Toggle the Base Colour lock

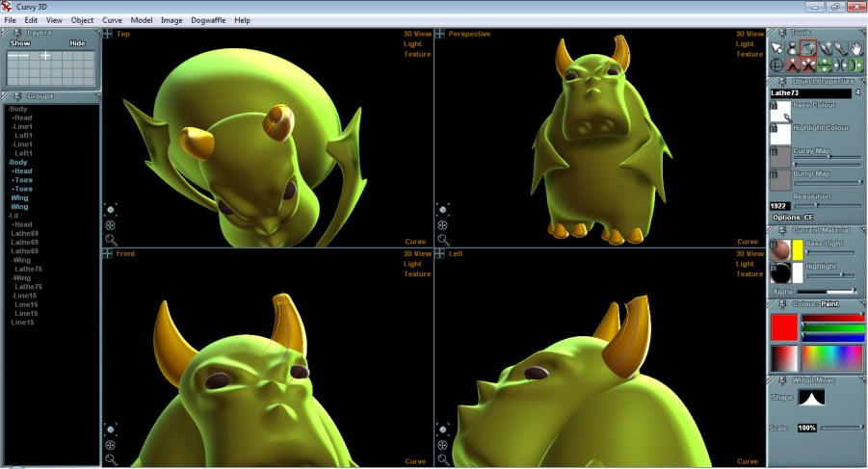(x=774, y=105)
